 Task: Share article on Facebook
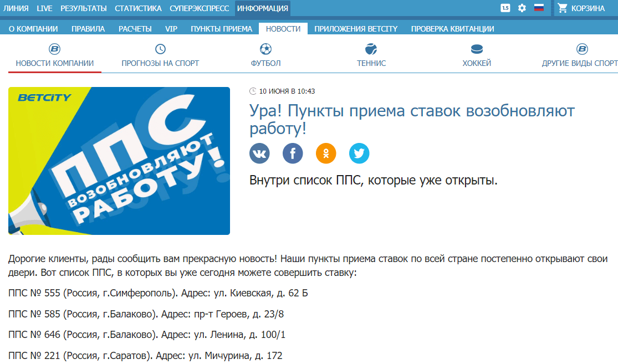(x=293, y=153)
